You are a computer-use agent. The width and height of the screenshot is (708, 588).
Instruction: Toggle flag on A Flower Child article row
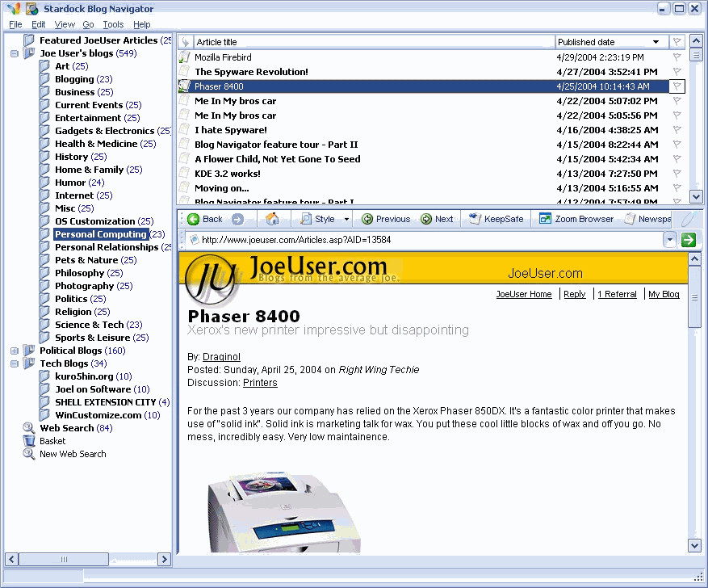677,159
